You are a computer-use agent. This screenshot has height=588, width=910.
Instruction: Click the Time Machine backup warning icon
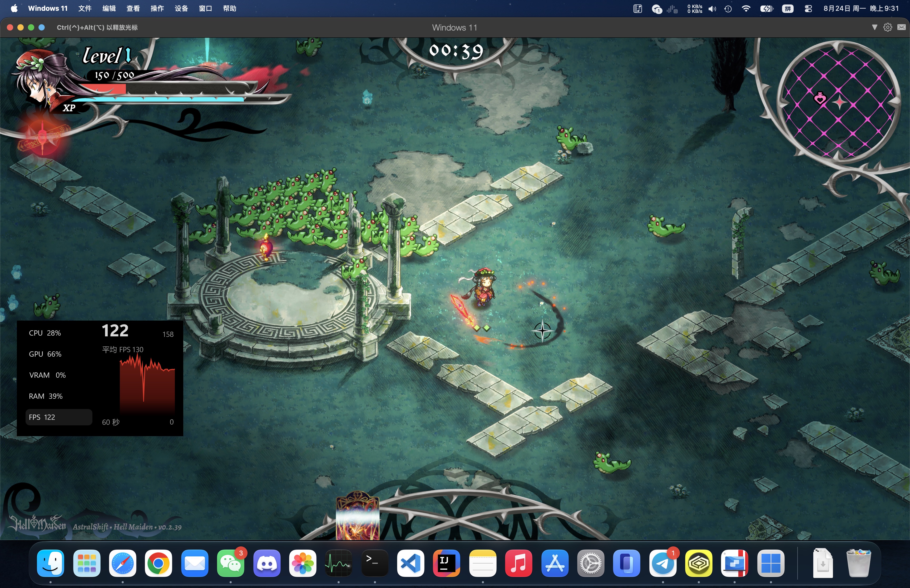(x=728, y=8)
